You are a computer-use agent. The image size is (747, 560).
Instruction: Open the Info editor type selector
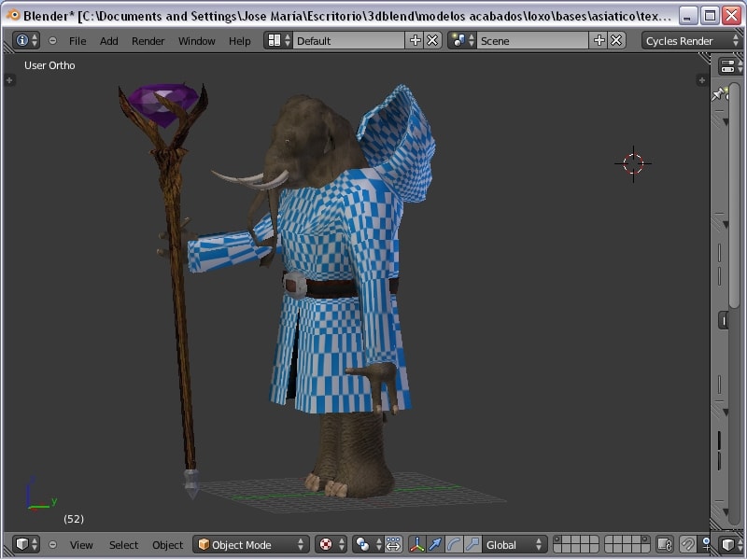click(x=26, y=40)
